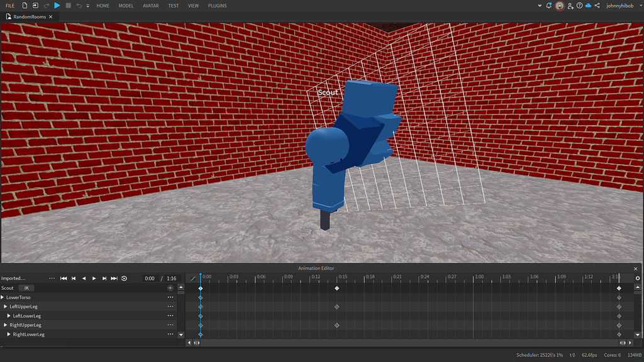Open timeline settings gear icon
Screen dimensions: 644x362
tap(638, 278)
